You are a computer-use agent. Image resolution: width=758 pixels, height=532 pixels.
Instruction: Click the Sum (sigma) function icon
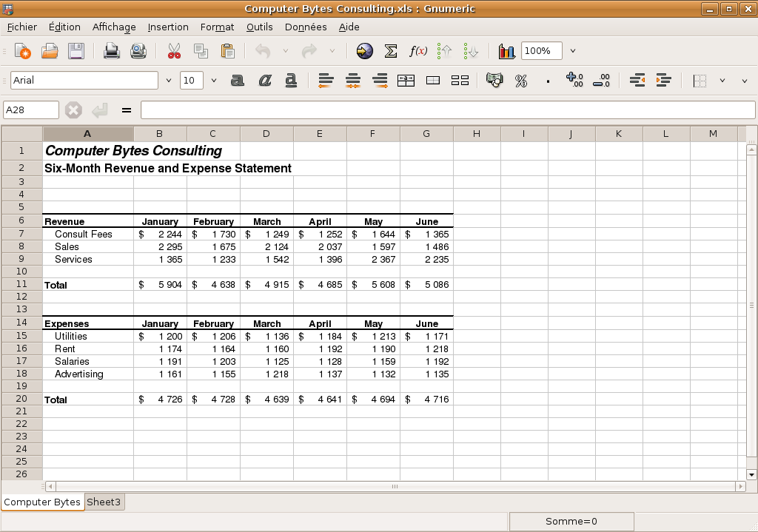[x=391, y=51]
